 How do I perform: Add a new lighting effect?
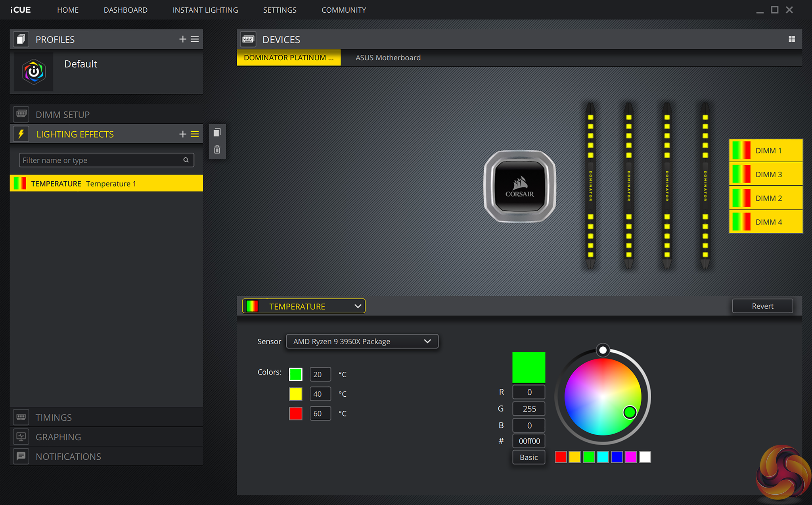point(182,134)
